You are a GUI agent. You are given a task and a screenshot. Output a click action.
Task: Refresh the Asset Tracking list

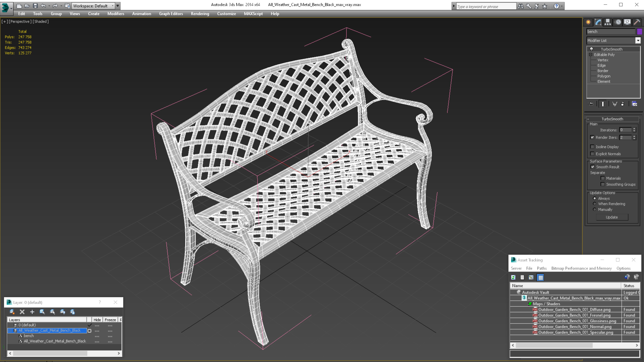pos(513,277)
